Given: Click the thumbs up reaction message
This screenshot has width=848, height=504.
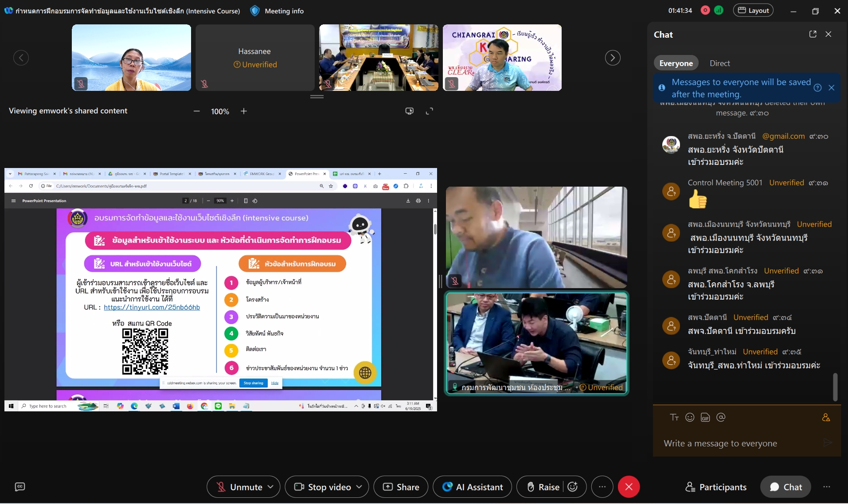Looking at the screenshot, I should (x=698, y=199).
